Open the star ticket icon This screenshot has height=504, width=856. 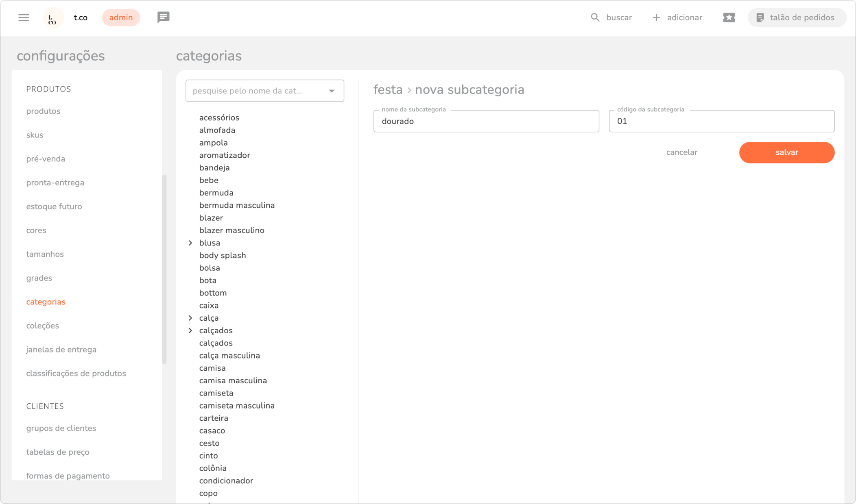click(729, 17)
